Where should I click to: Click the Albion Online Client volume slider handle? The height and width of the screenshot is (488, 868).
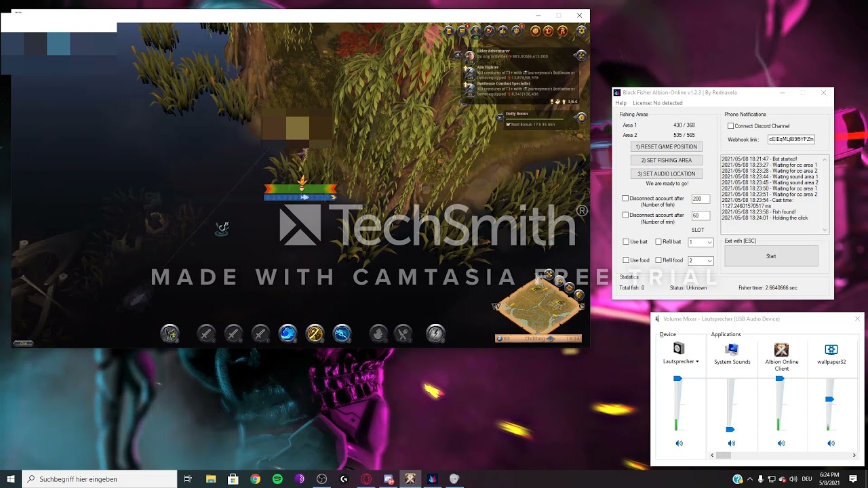click(x=780, y=379)
